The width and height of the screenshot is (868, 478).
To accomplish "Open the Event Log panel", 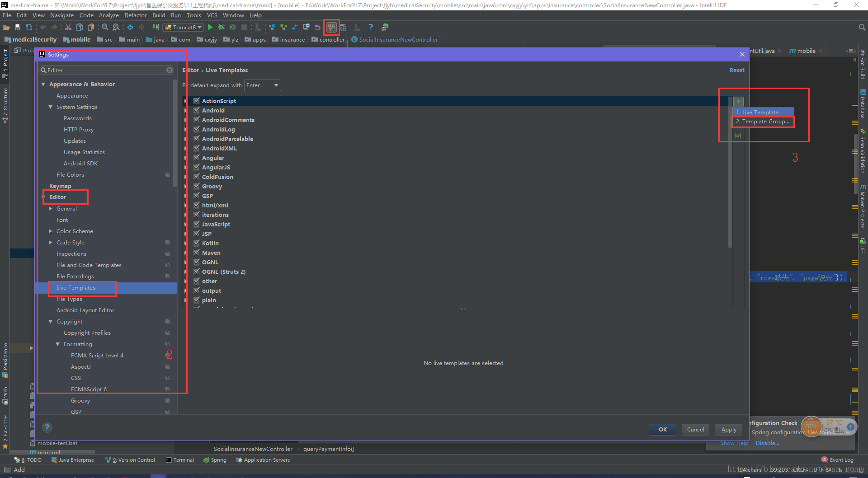I will pos(837,460).
